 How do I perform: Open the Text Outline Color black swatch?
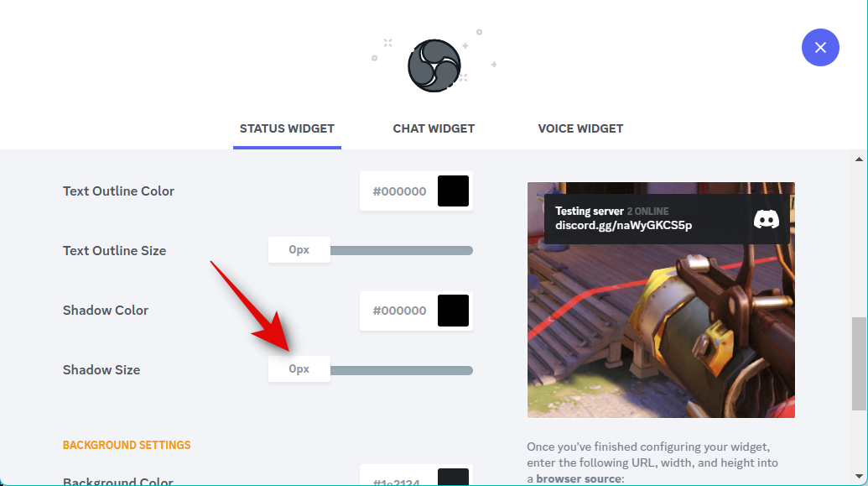[x=453, y=191]
